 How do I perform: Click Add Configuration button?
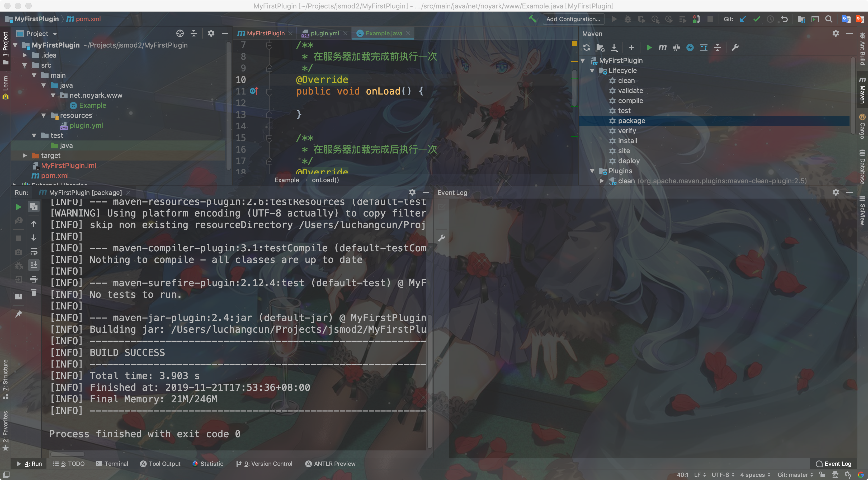573,19
